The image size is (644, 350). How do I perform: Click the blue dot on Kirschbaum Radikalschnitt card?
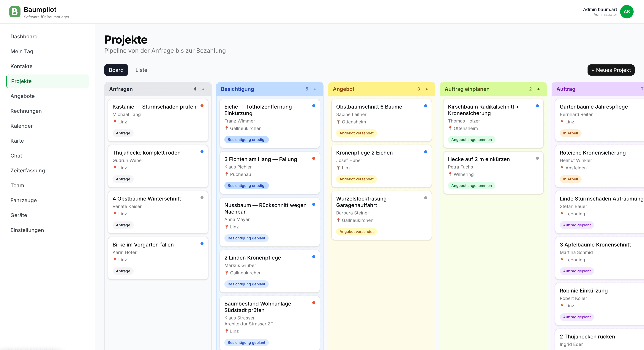point(537,106)
